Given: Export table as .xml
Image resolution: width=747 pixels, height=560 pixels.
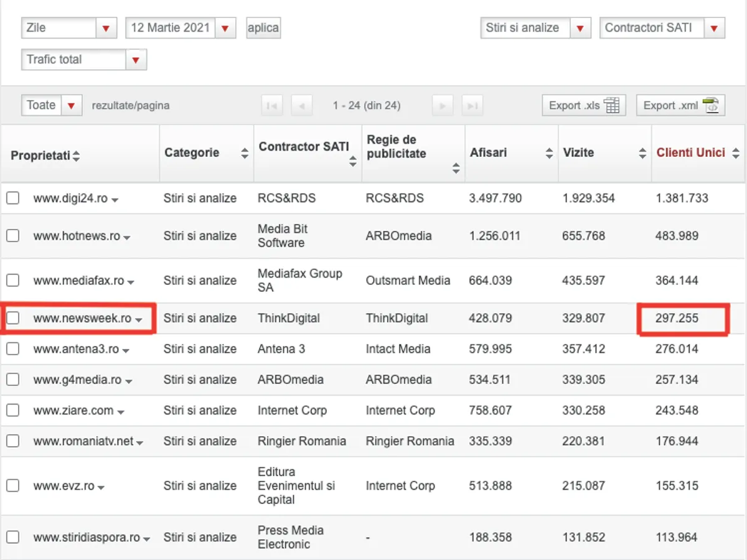Looking at the screenshot, I should pos(680,106).
